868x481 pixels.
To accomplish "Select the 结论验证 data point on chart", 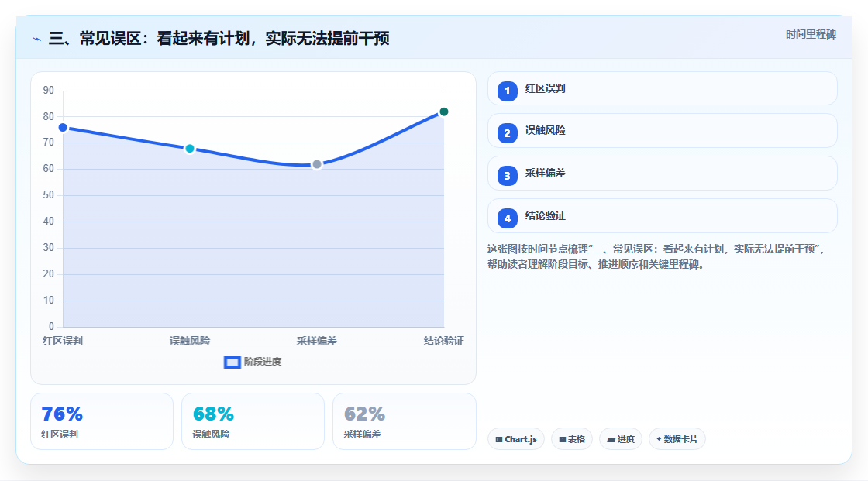I will coord(443,112).
